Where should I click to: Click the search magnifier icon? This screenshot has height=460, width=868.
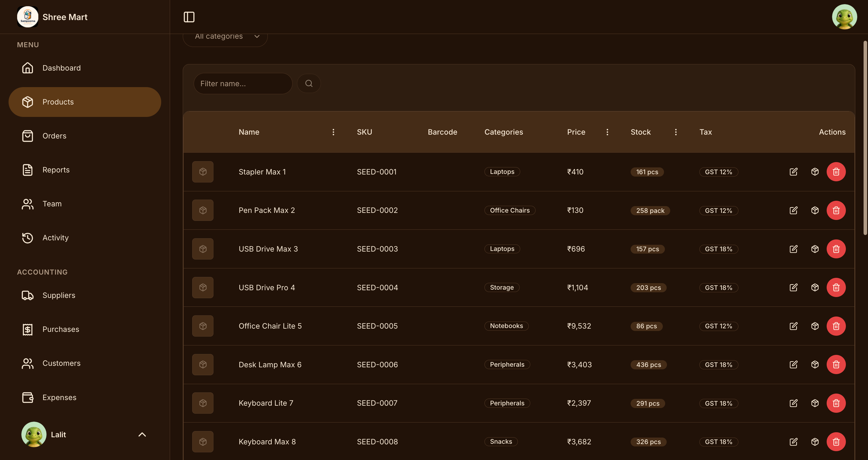coord(309,84)
